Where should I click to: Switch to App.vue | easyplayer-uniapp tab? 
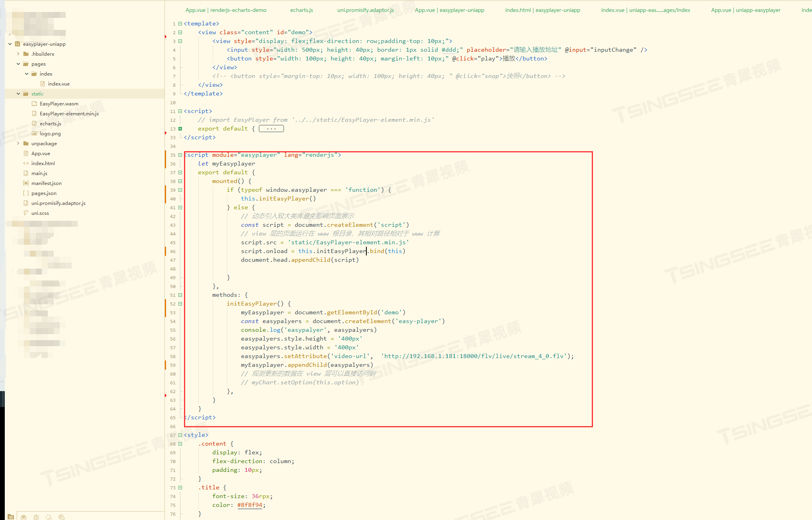click(x=450, y=10)
